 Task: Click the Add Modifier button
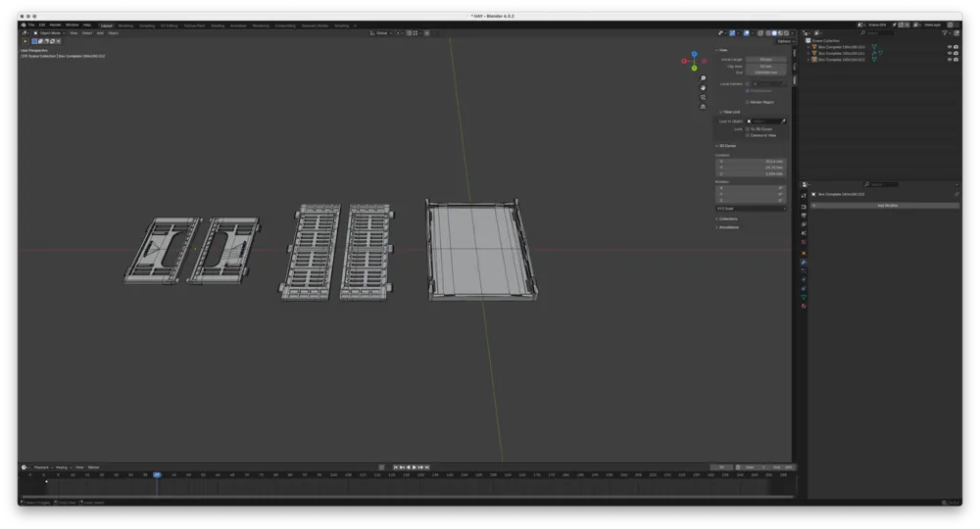coord(888,206)
